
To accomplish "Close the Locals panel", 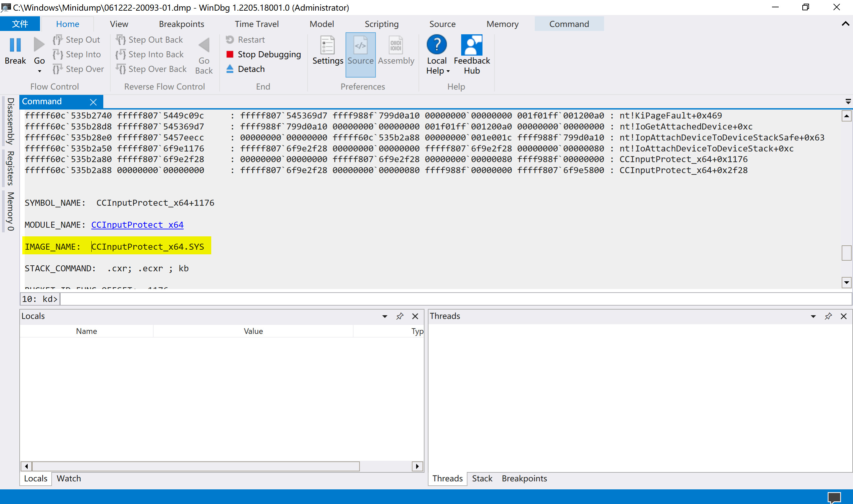I will pyautogui.click(x=415, y=317).
